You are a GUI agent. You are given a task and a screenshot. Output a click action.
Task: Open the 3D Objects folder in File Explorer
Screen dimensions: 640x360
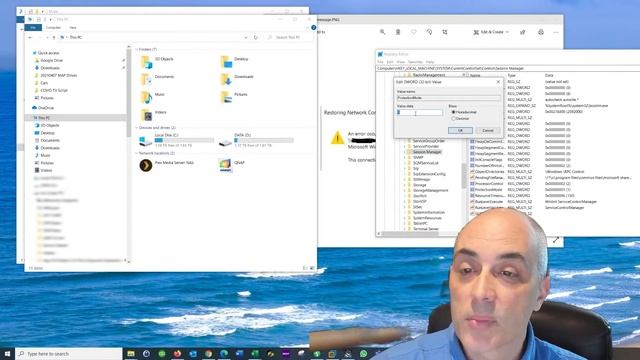[157, 61]
